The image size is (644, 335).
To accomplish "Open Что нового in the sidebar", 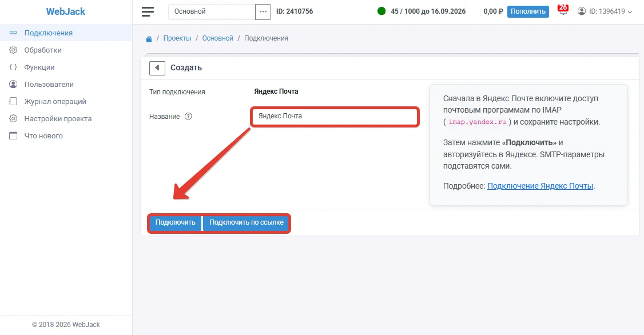I will tap(66, 136).
